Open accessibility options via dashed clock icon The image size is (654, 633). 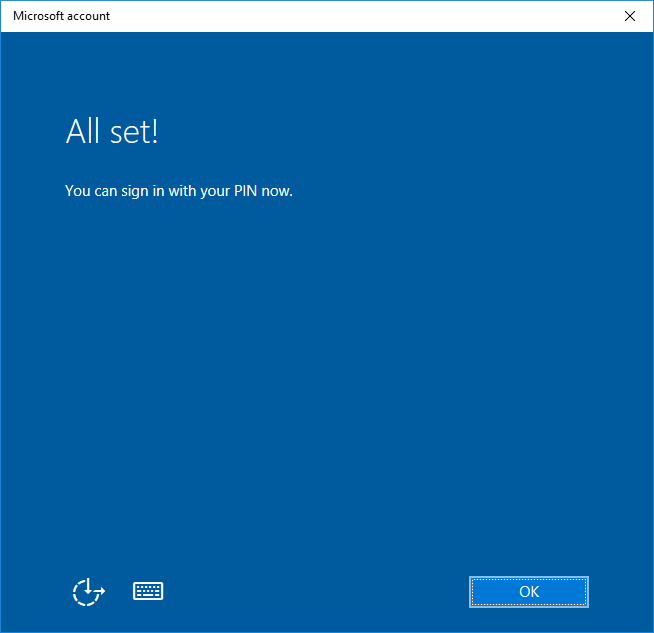[x=88, y=591]
